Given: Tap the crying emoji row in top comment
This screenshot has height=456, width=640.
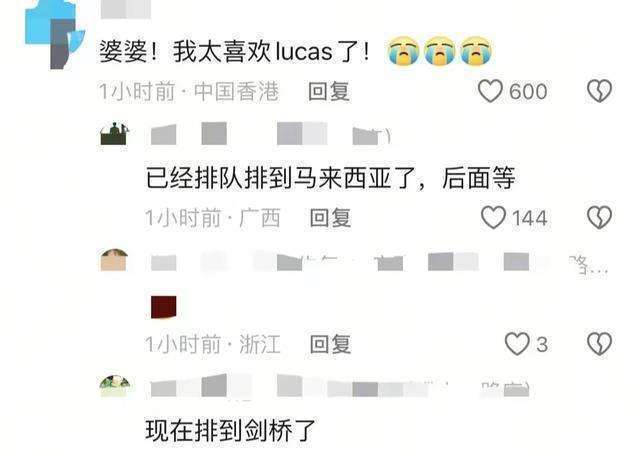Looking at the screenshot, I should (439, 51).
